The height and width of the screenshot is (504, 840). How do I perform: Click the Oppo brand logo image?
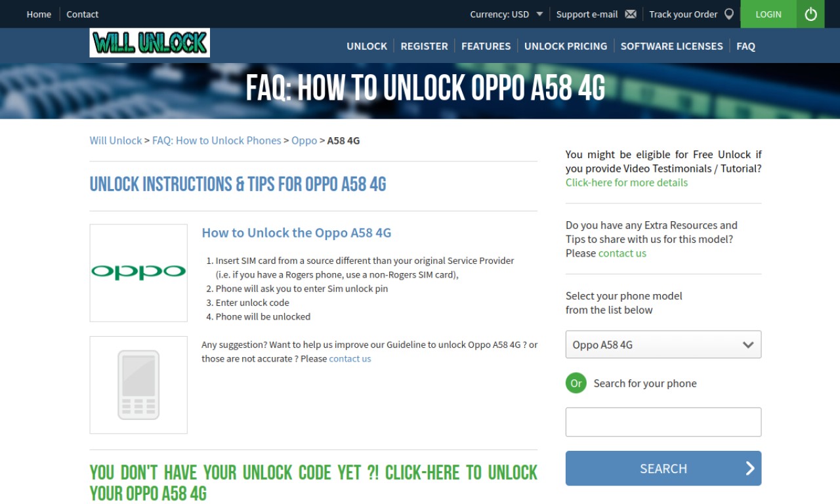pyautogui.click(x=138, y=273)
